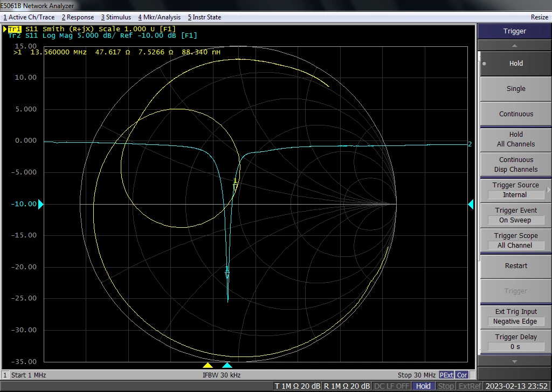Toggle Trigger Event On Sweep
This screenshot has width=552, height=392.
coord(516,215)
